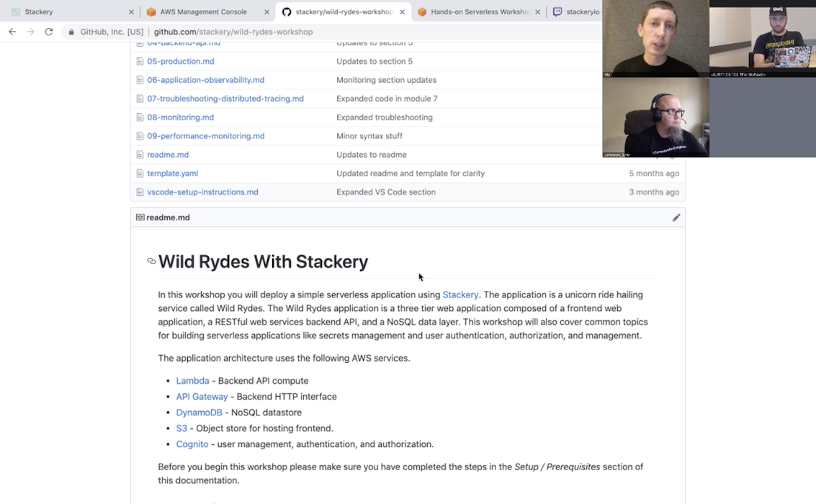The height and width of the screenshot is (504, 816).
Task: Click the file icon for template.yaml
Action: [x=140, y=174]
